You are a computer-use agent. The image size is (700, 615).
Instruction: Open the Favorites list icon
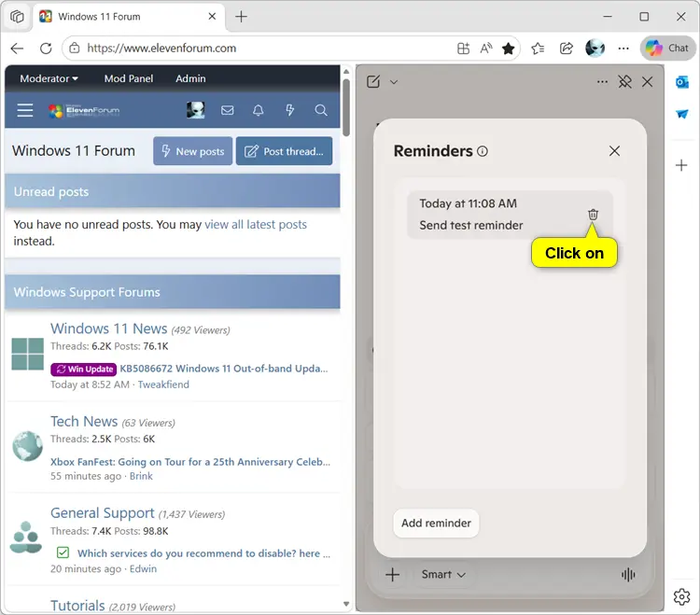(538, 49)
